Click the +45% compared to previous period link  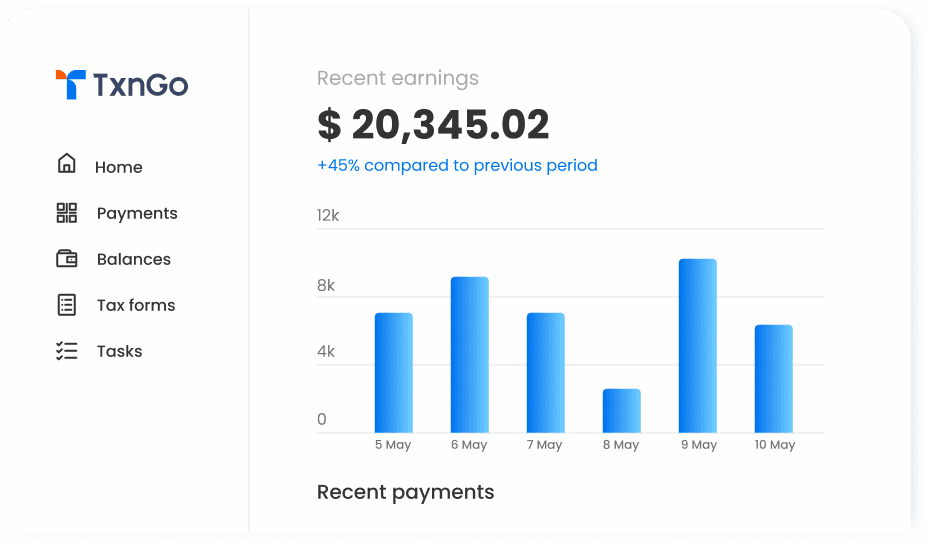tap(457, 165)
